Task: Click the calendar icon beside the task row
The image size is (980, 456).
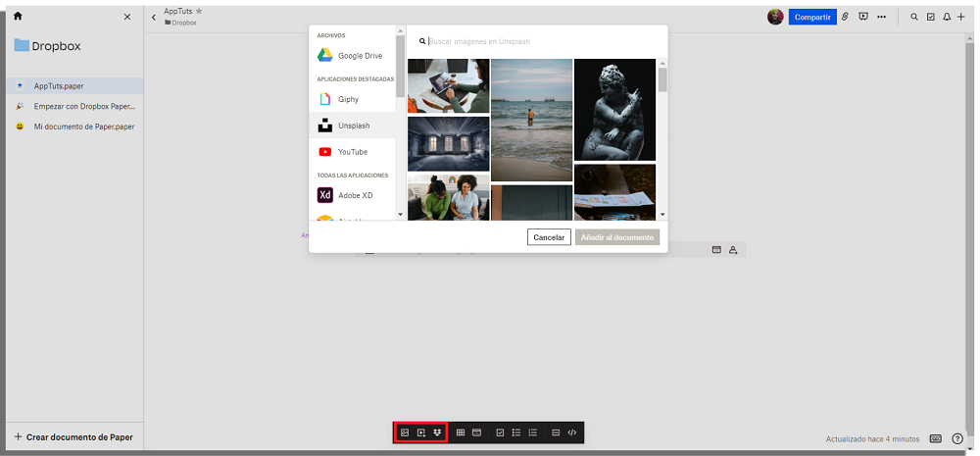Action: pos(716,250)
